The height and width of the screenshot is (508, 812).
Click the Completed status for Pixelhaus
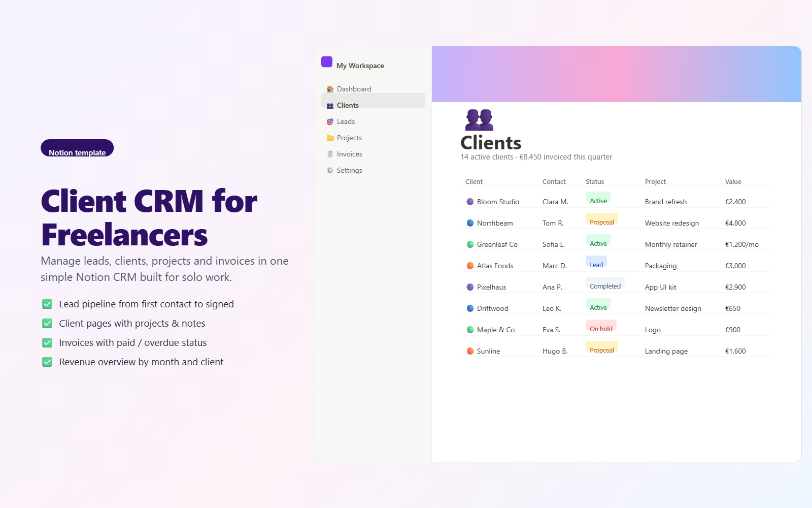coord(605,283)
